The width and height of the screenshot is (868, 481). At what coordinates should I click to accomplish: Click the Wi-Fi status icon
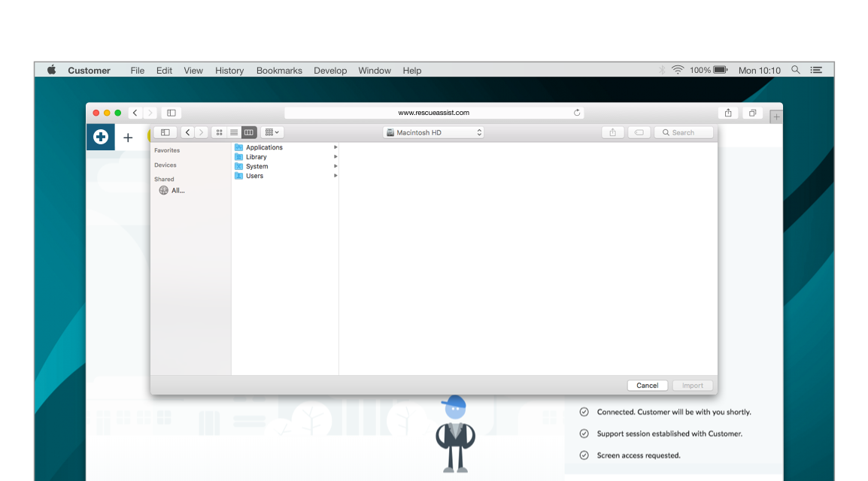click(678, 70)
